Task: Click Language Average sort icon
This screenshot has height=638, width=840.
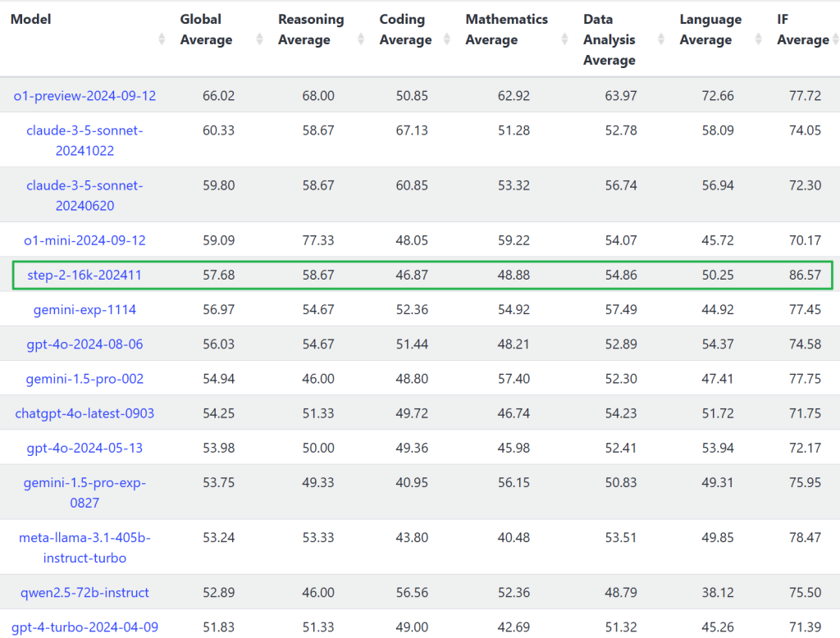Action: (759, 39)
